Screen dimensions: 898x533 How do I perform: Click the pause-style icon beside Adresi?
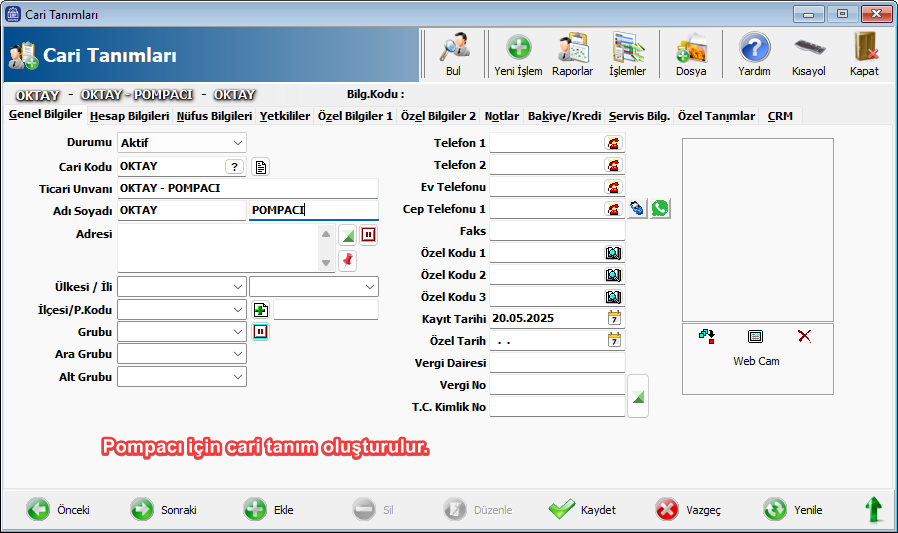point(369,235)
